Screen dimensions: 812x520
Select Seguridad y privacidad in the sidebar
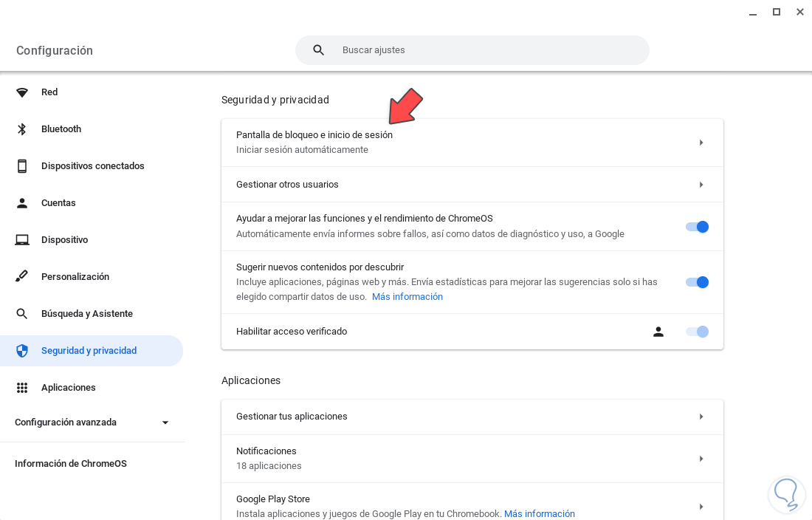point(89,351)
